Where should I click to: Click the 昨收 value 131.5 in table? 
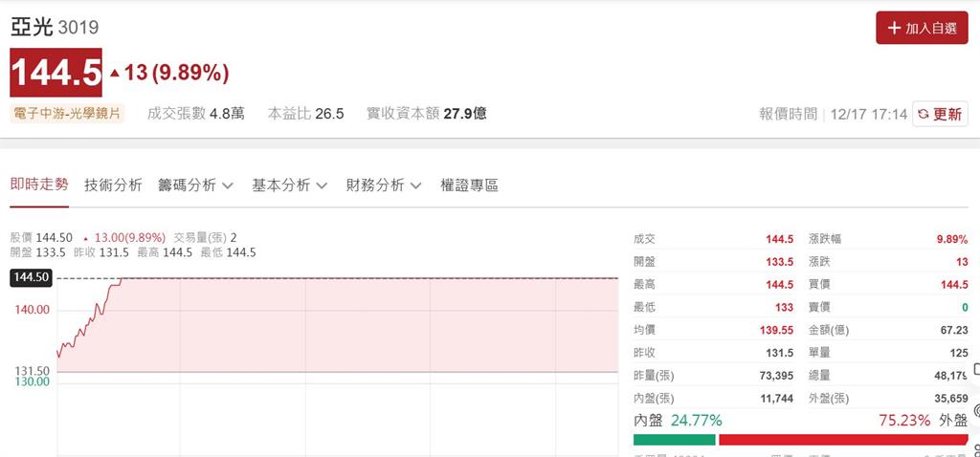[x=780, y=353]
